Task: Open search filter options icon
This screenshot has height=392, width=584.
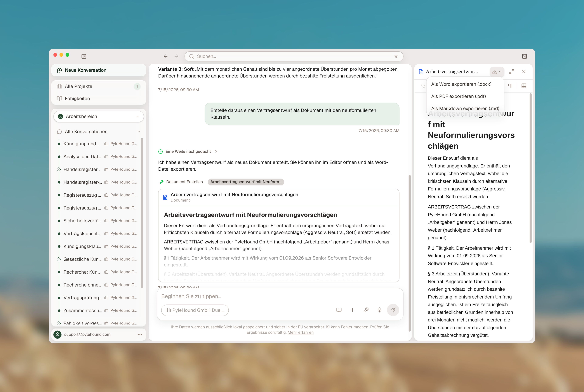Action: [x=396, y=56]
